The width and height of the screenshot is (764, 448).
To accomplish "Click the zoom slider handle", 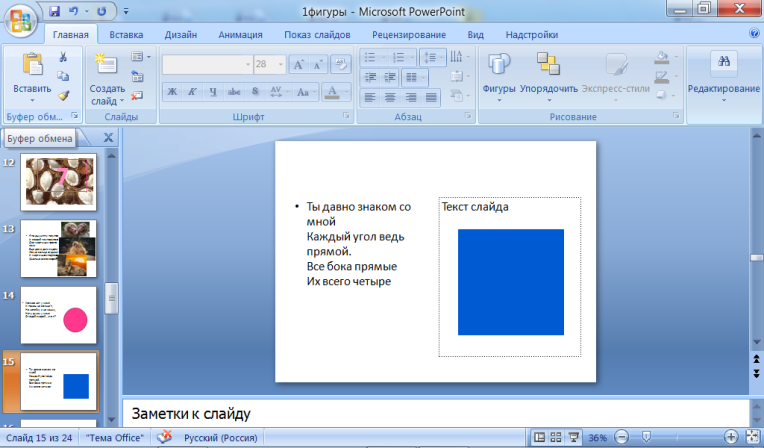I will (x=646, y=437).
